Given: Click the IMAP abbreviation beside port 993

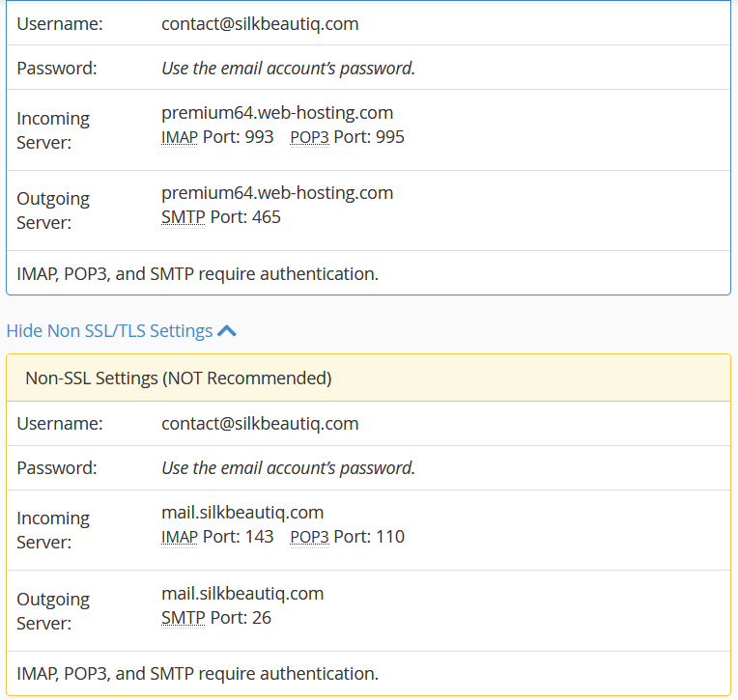Looking at the screenshot, I should 179,137.
